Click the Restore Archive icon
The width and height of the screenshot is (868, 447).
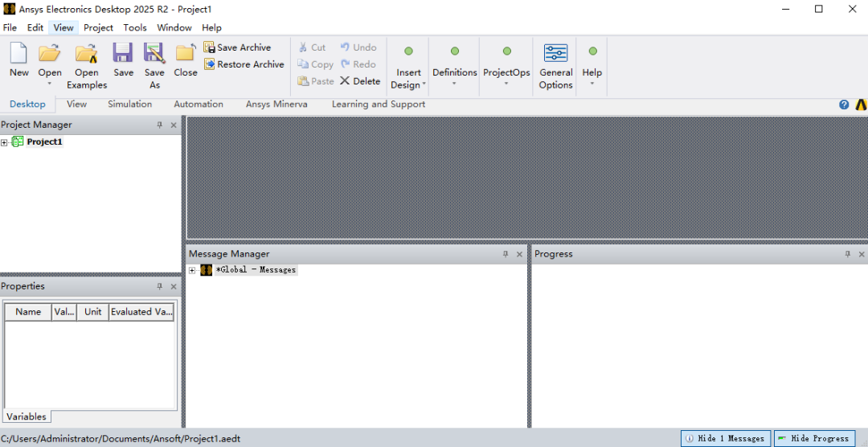point(209,64)
